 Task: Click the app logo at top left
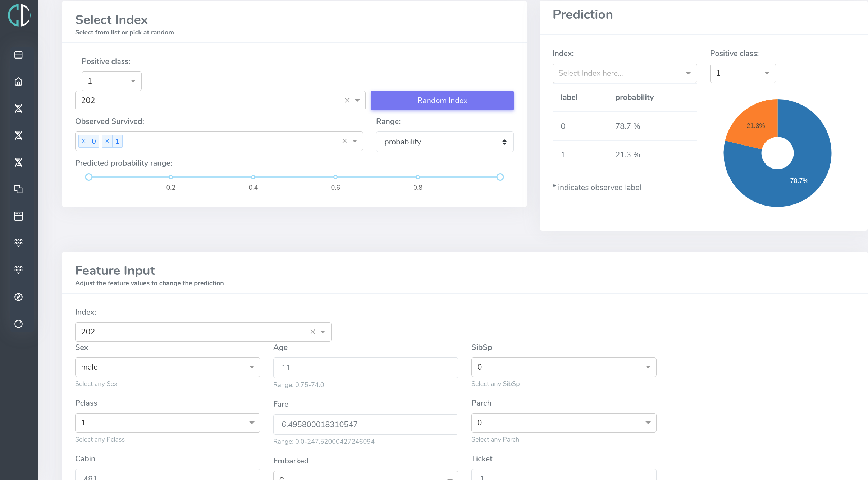point(19,15)
